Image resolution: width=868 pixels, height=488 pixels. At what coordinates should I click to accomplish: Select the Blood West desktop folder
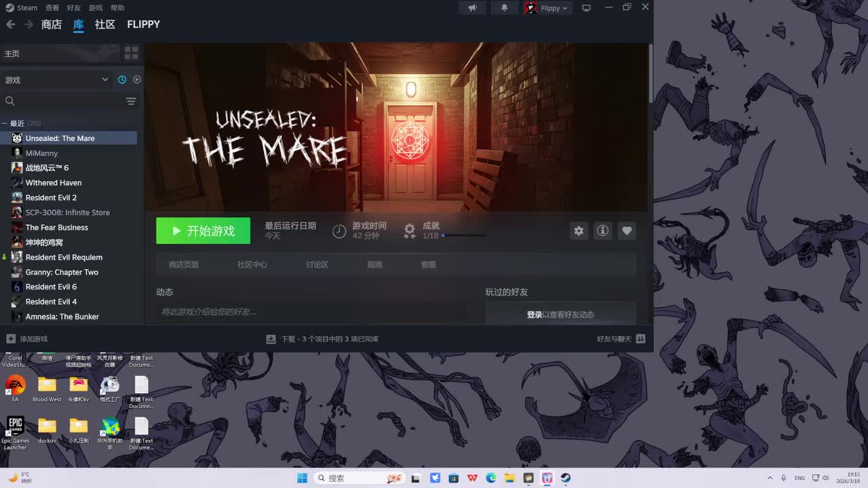pyautogui.click(x=47, y=388)
